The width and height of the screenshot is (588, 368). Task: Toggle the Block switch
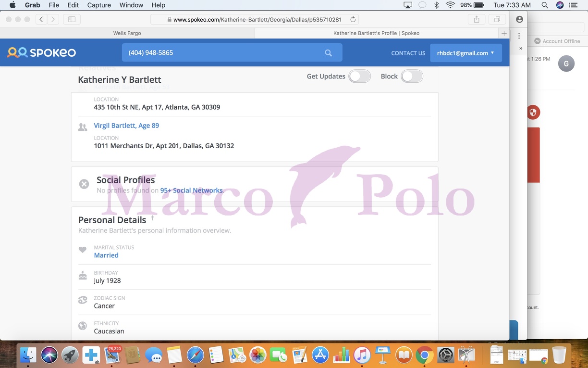[412, 76]
